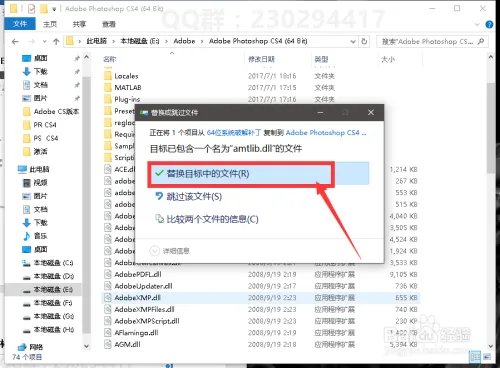This screenshot has width=500, height=368.
Task: Switch to details view layout icon
Action: (475, 357)
